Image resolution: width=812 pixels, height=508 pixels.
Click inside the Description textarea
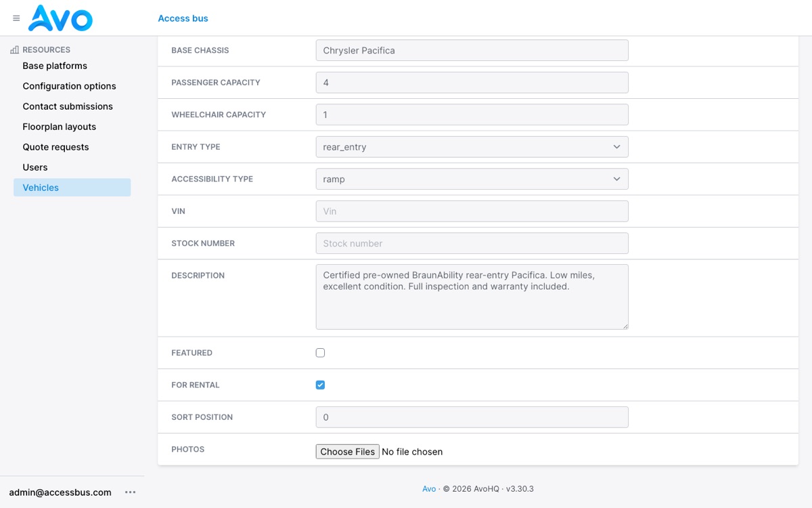[472, 297]
